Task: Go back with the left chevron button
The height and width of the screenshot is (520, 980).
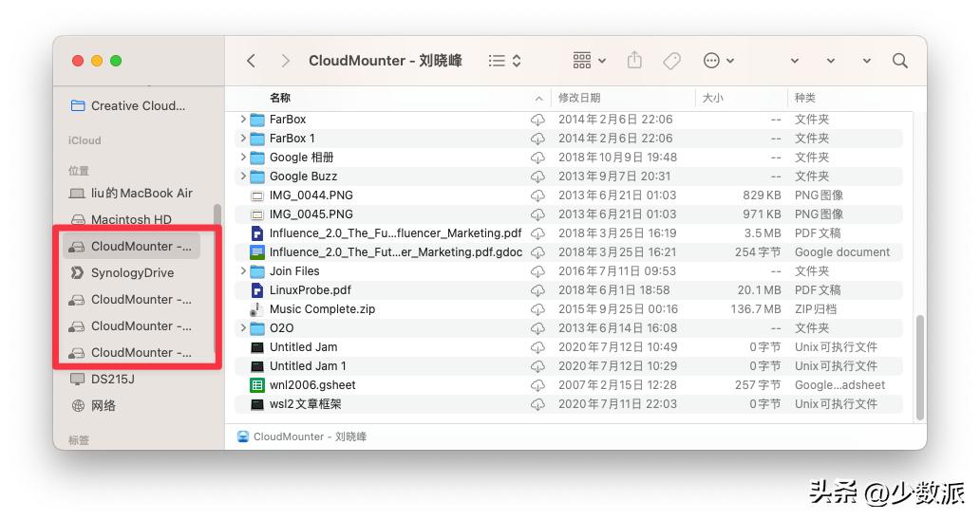Action: [252, 61]
